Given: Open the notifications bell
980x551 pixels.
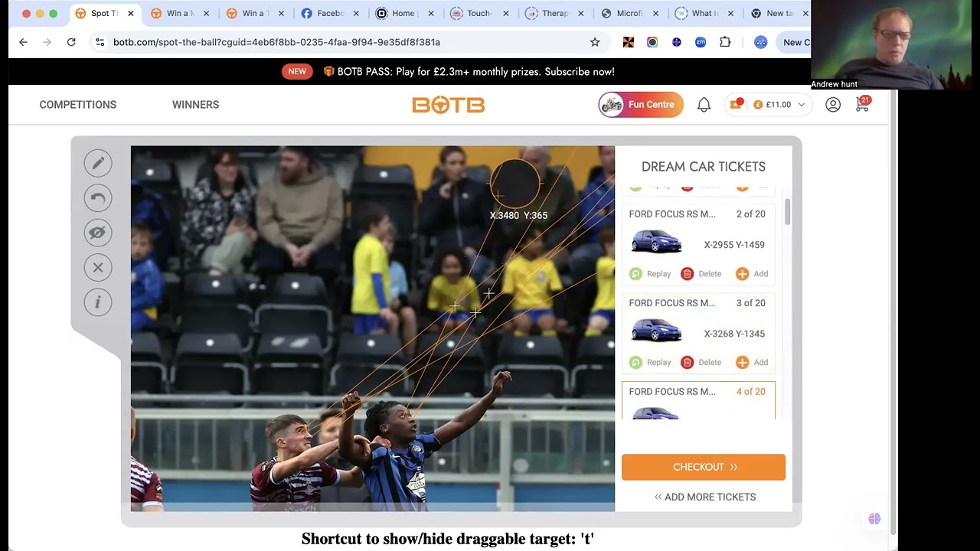Looking at the screenshot, I should [704, 105].
